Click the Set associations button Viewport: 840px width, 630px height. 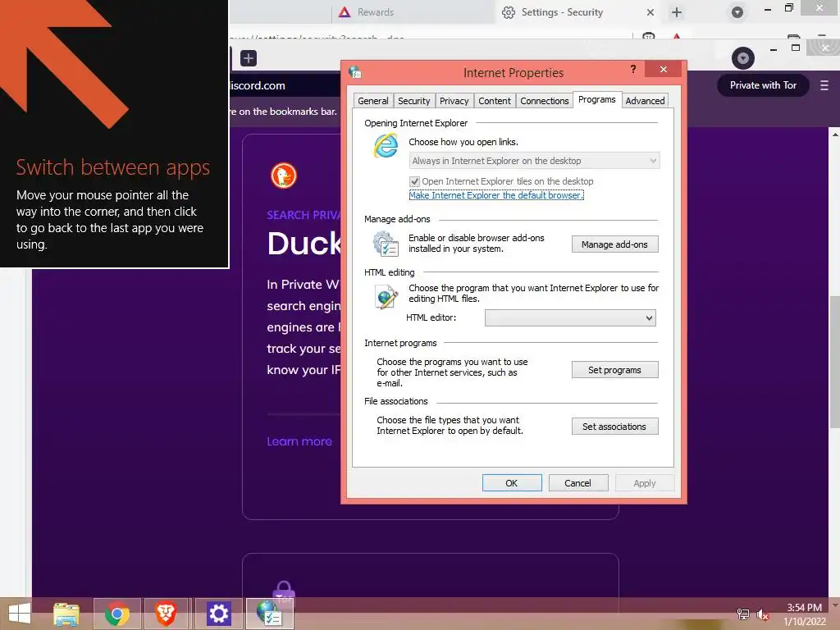pos(614,427)
